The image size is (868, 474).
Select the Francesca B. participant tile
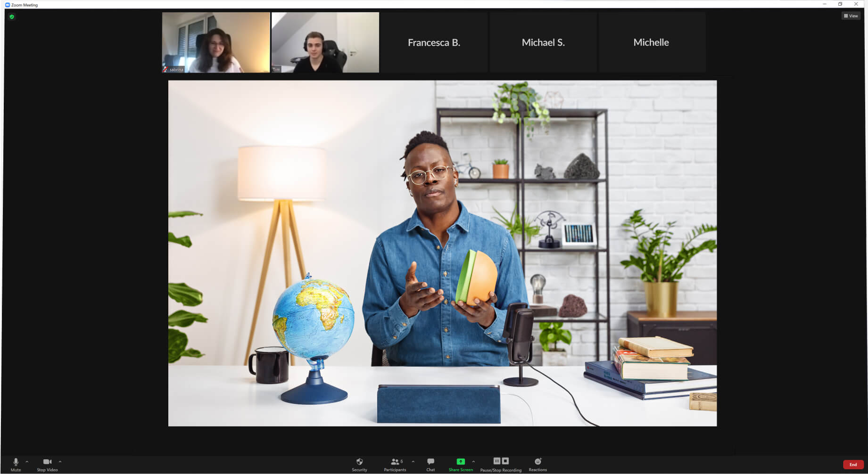pos(434,42)
